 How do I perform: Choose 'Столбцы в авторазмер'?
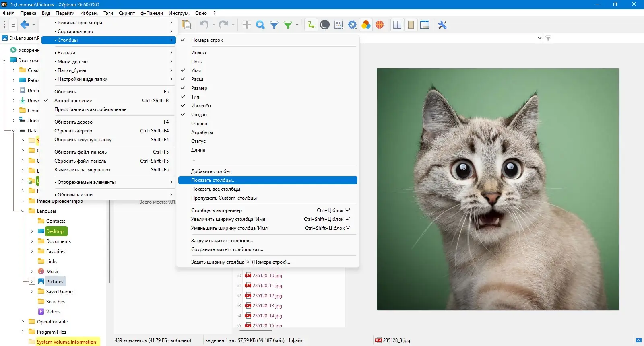(x=268, y=210)
